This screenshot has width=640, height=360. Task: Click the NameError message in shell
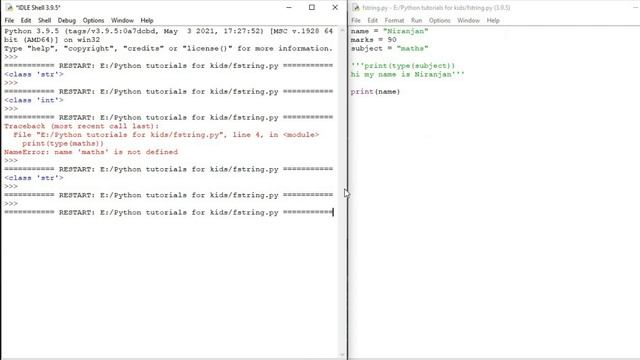pos(91,152)
